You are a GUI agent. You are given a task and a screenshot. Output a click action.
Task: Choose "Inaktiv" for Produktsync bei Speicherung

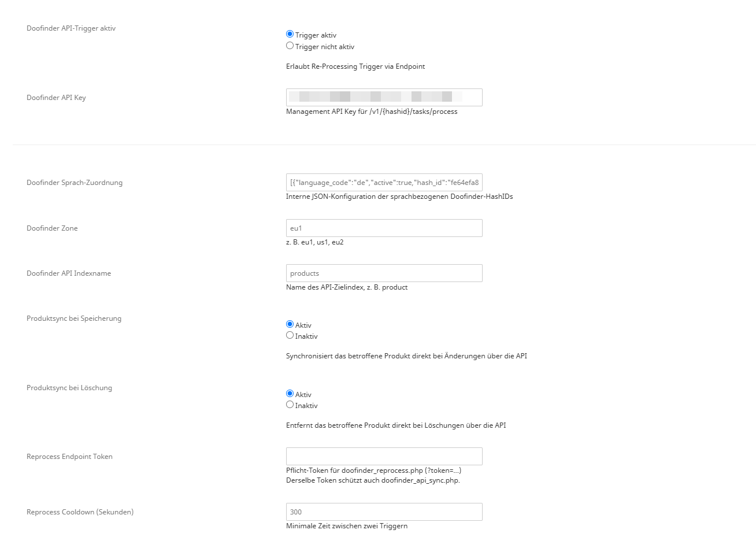290,335
